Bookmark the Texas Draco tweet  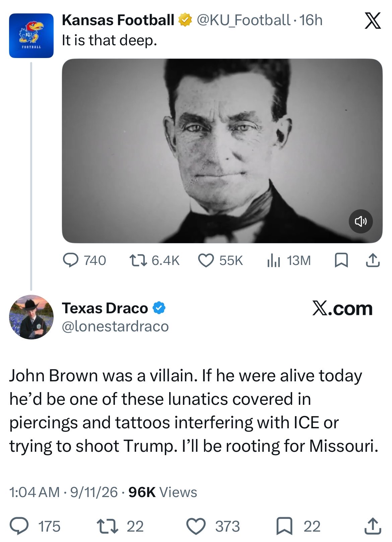[298, 526]
